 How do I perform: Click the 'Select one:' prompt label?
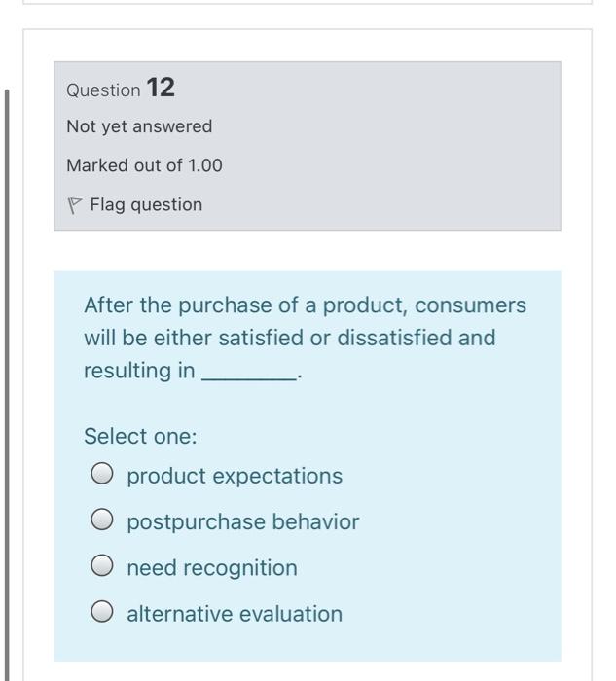(140, 437)
